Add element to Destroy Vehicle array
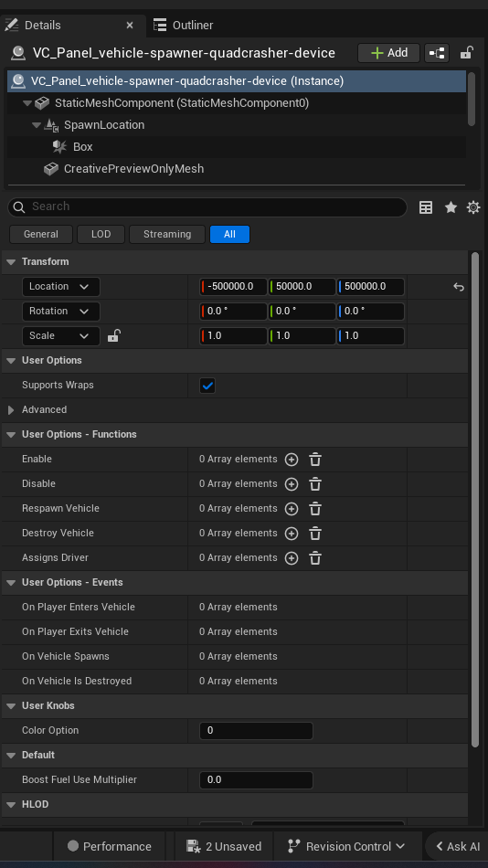Image resolution: width=488 pixels, height=868 pixels. 292,534
